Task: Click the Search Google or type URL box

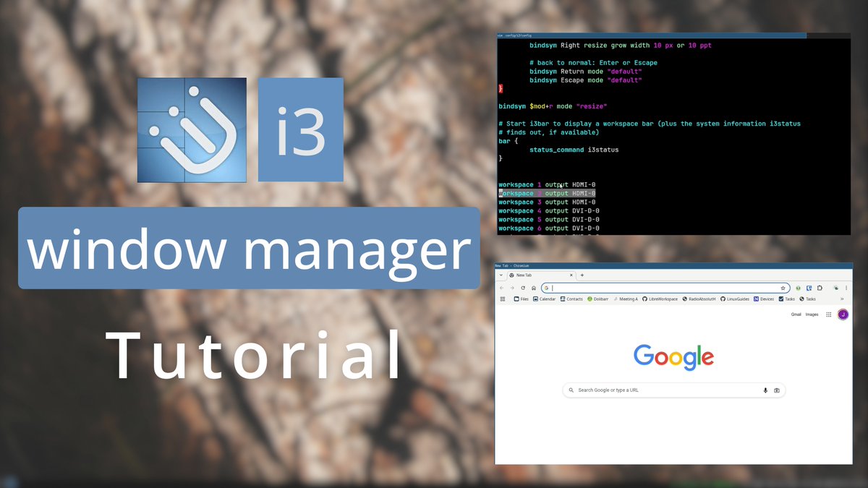Action: tap(674, 390)
